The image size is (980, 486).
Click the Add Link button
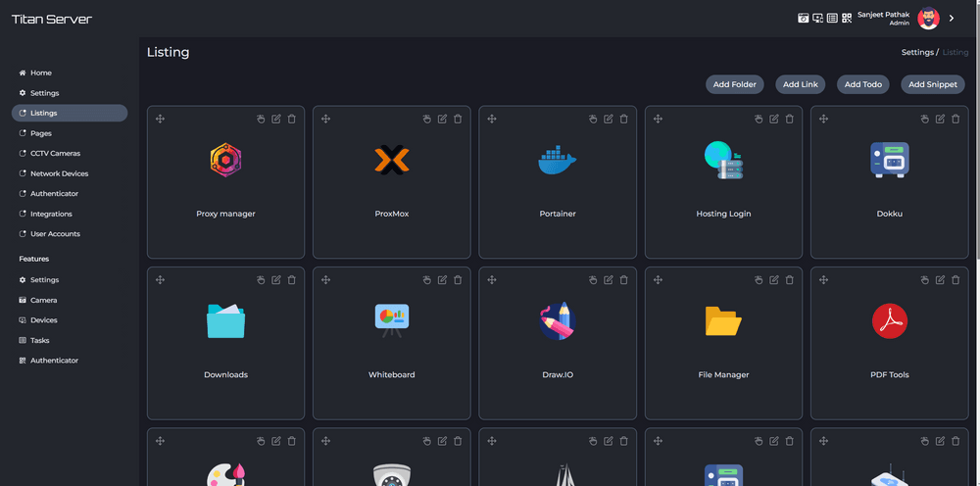coord(800,84)
